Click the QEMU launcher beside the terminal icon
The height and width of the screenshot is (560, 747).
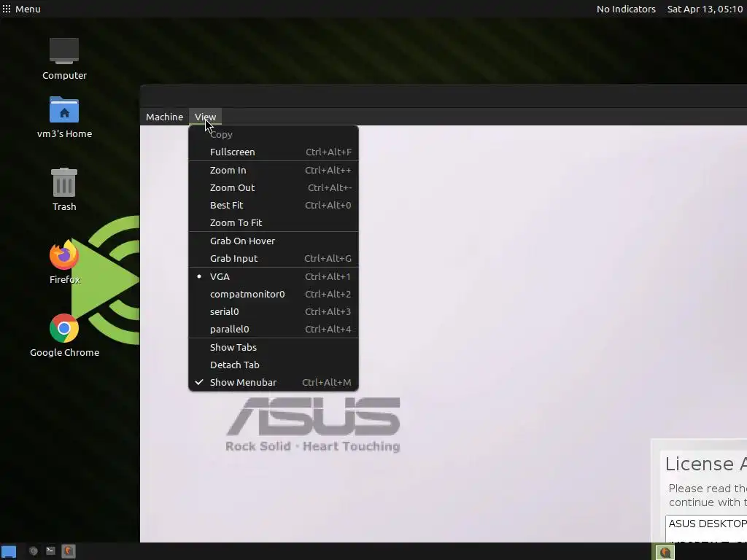(x=68, y=551)
